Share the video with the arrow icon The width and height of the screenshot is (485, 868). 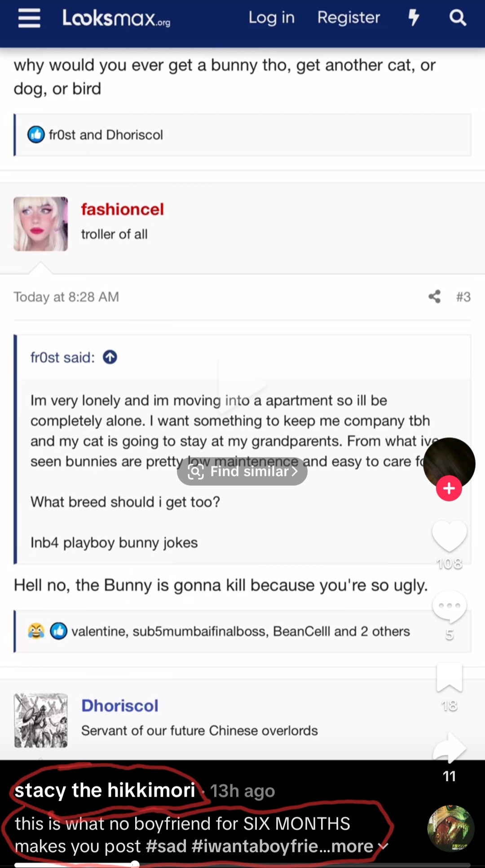point(449,748)
